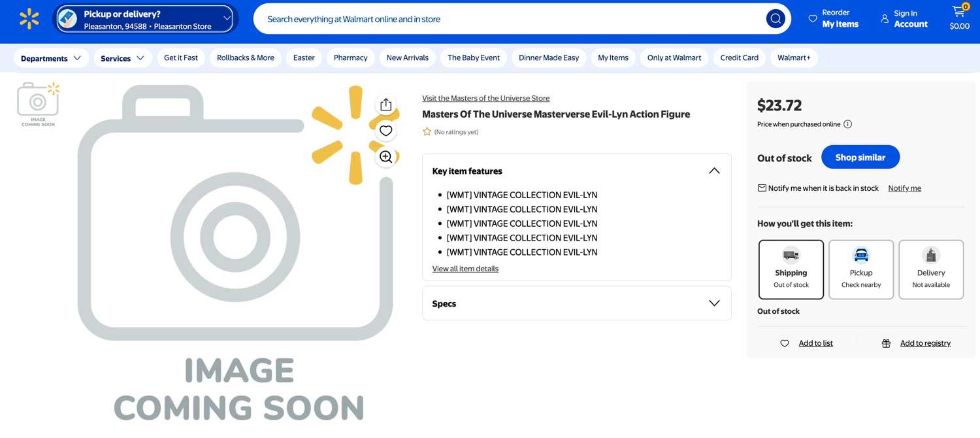Click the zoom-in magnifier on image
The width and height of the screenshot is (980, 438).
385,157
